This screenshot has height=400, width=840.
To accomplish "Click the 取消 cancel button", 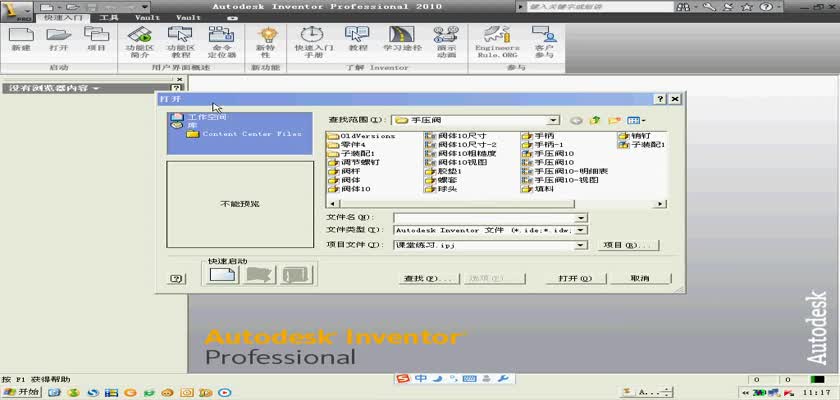I will point(640,278).
